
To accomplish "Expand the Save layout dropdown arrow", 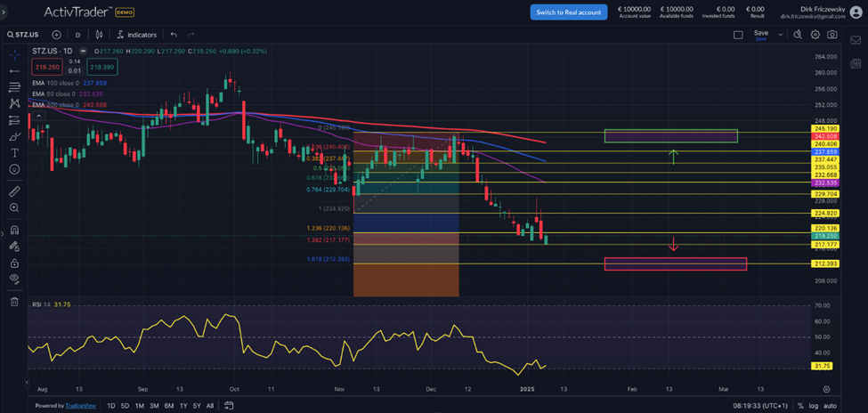I will 781,35.
